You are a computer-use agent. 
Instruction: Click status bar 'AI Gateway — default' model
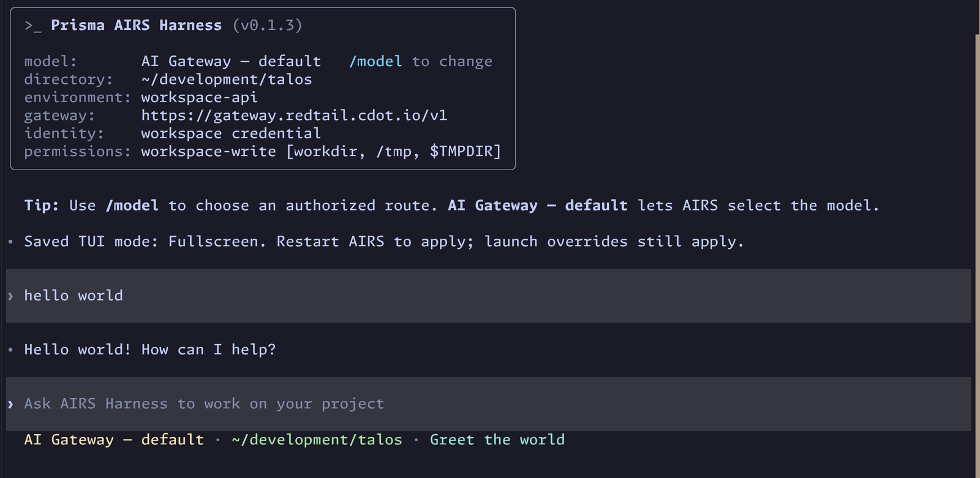tap(114, 439)
